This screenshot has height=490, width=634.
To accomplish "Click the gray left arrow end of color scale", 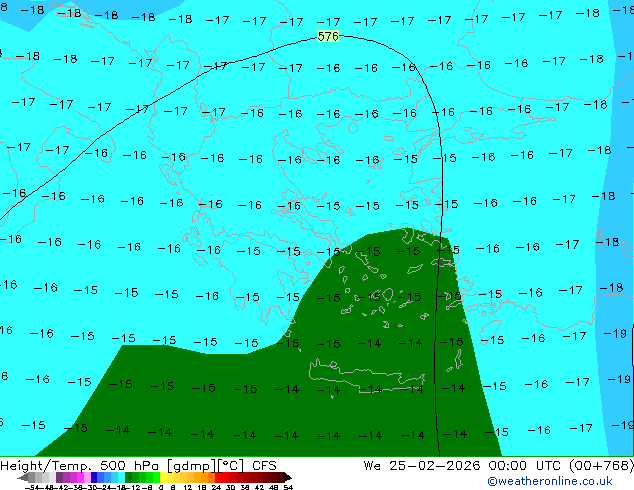I will pyautogui.click(x=23, y=478).
